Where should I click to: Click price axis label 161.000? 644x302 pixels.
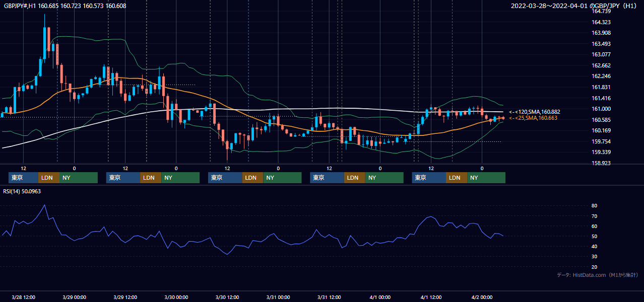point(601,109)
